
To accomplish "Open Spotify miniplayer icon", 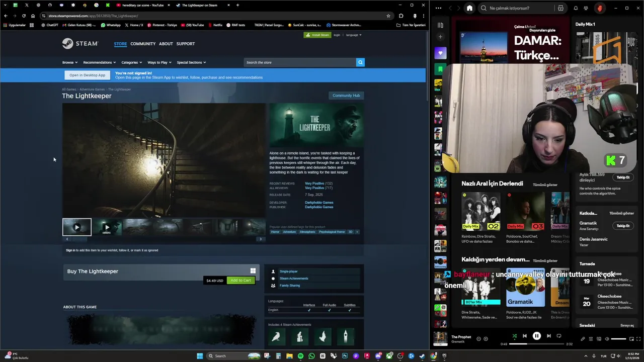I will [x=631, y=339].
